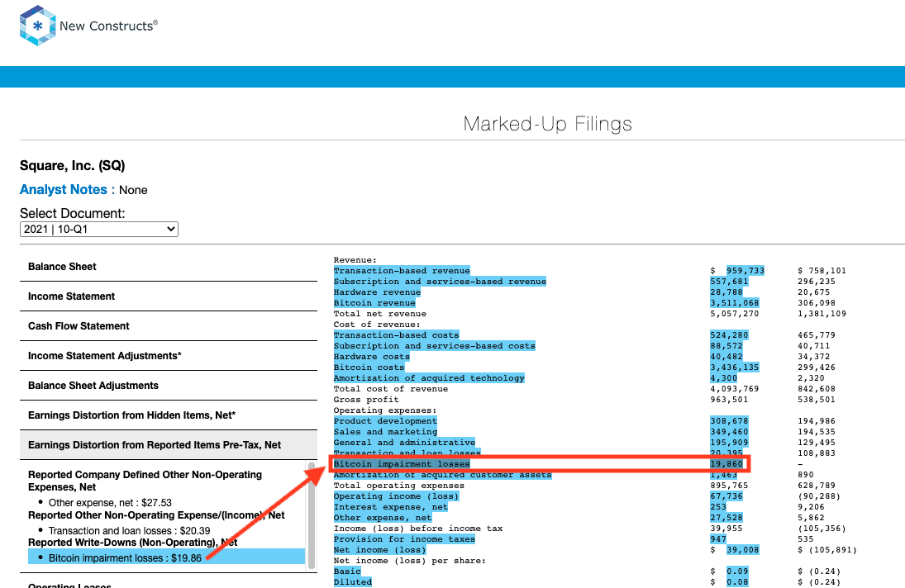Click highlighted Operating income (loss) line
This screenshot has height=588, width=905.
(x=396, y=496)
